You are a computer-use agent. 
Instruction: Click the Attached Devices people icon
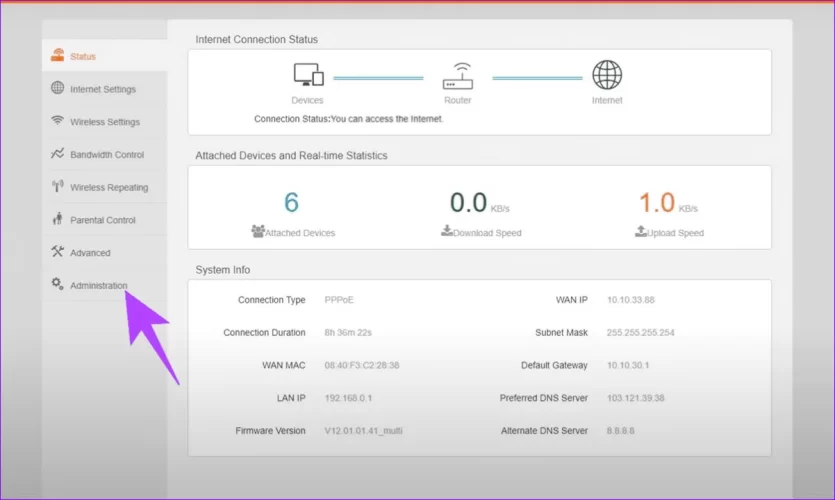(257, 232)
